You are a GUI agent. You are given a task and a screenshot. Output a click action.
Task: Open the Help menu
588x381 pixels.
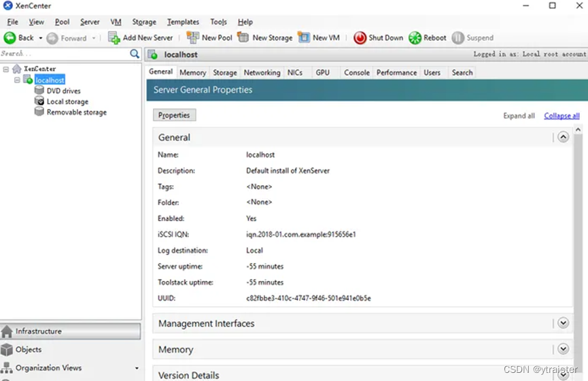point(245,22)
